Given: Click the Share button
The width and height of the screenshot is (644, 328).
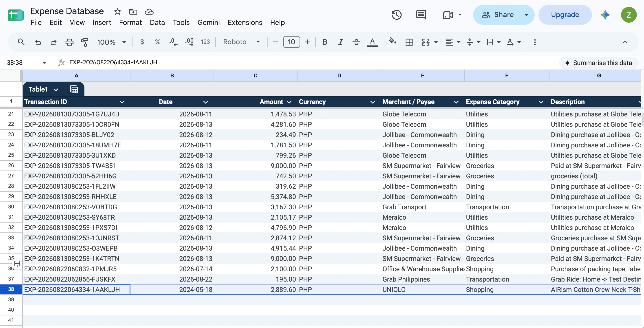Looking at the screenshot, I should click(496, 15).
